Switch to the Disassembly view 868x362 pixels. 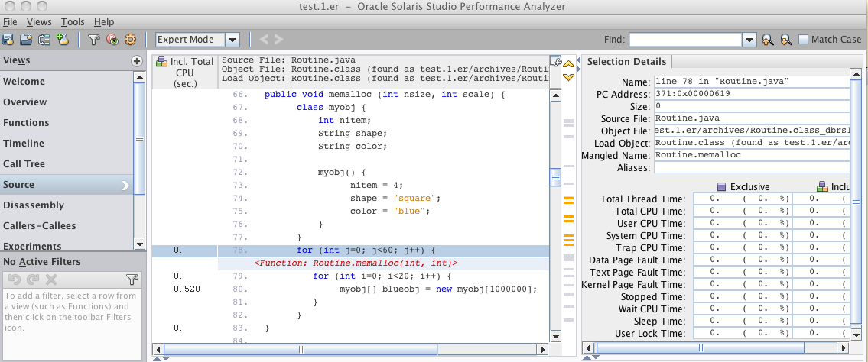coord(67,205)
